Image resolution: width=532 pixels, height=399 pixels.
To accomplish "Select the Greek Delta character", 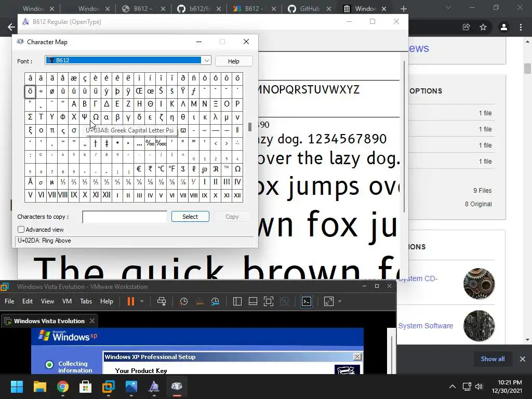I will click(x=107, y=104).
